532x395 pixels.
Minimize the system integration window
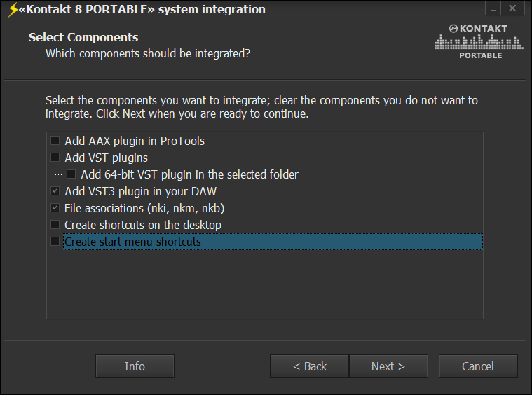pyautogui.click(x=493, y=8)
